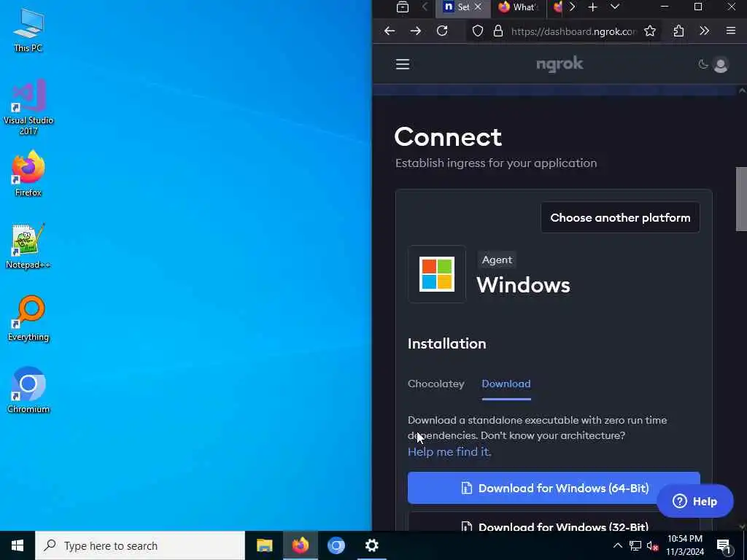Open Settings from taskbar gear icon
Image resolution: width=747 pixels, height=560 pixels.
point(371,545)
